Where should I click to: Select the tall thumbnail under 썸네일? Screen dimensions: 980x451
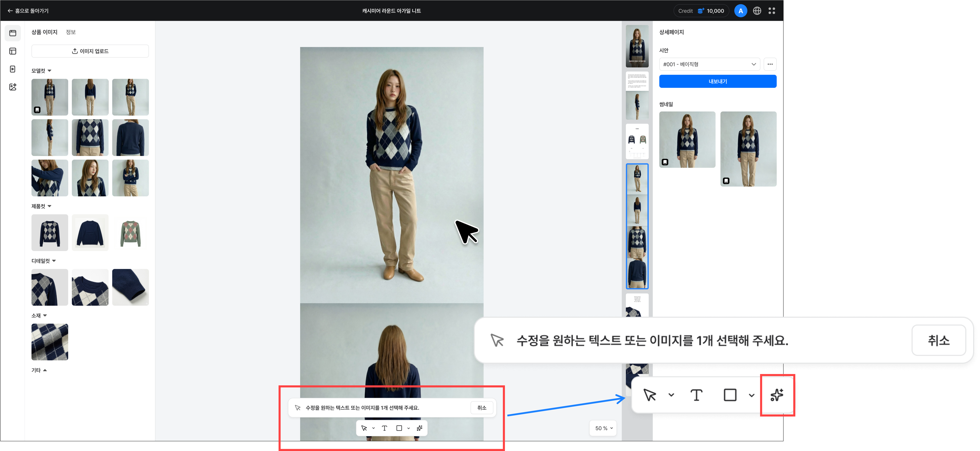click(x=748, y=149)
